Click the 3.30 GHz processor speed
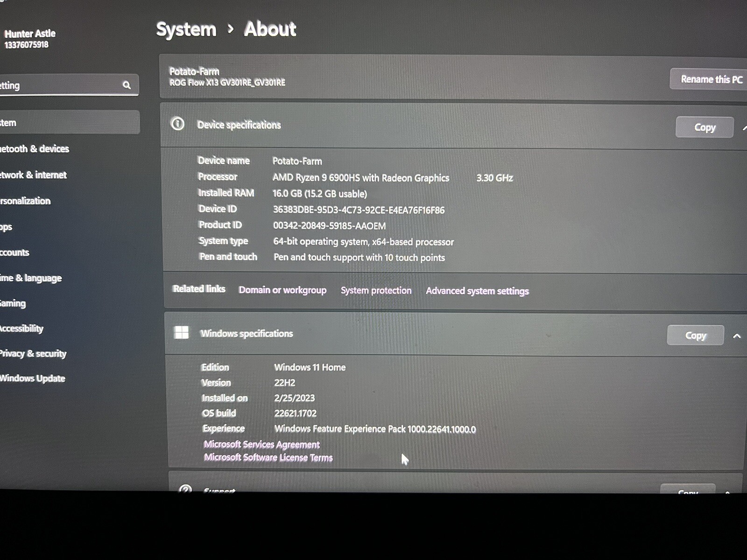 494,178
